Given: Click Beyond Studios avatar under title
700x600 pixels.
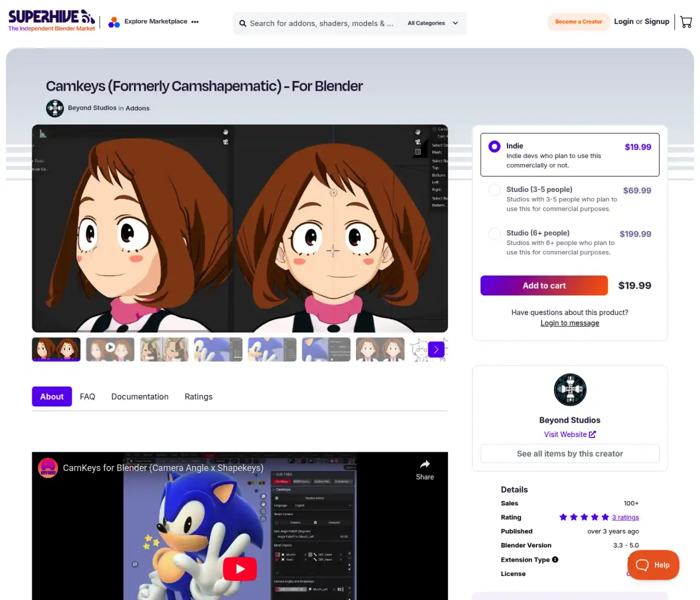Looking at the screenshot, I should coord(55,108).
